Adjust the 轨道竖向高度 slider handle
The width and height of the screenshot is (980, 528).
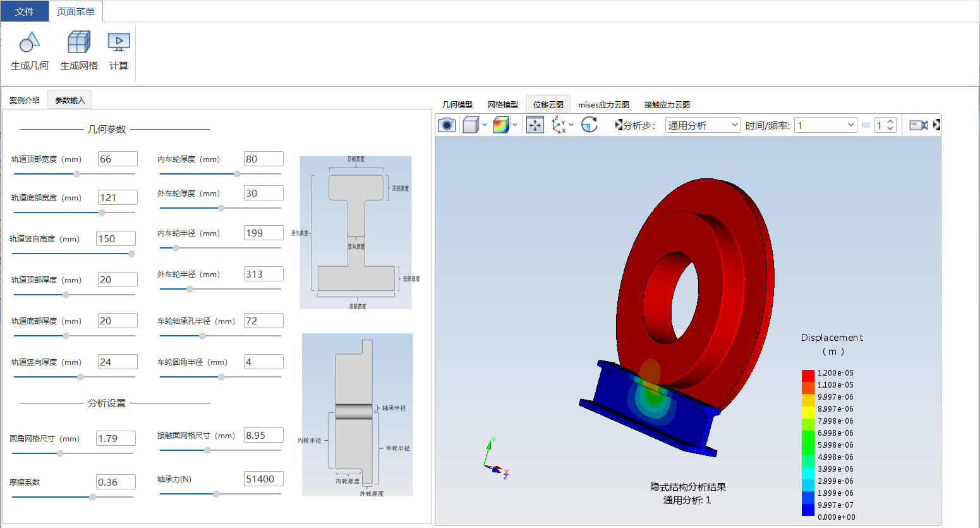pos(131,254)
